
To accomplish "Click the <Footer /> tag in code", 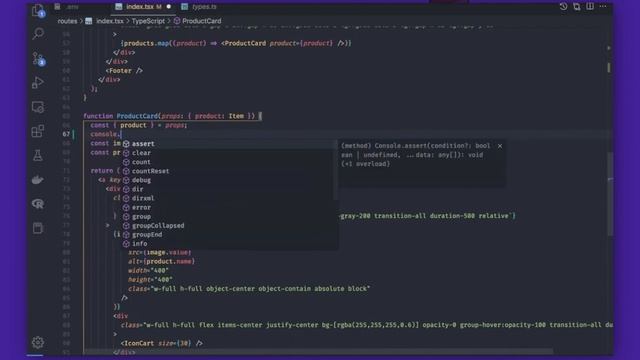I will (x=124, y=71).
